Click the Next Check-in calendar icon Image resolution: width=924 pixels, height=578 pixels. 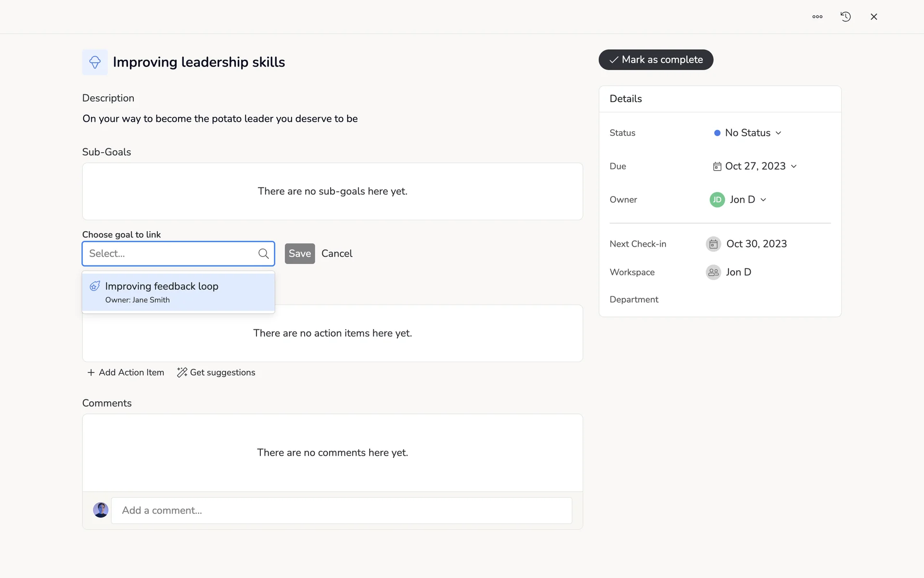point(713,244)
